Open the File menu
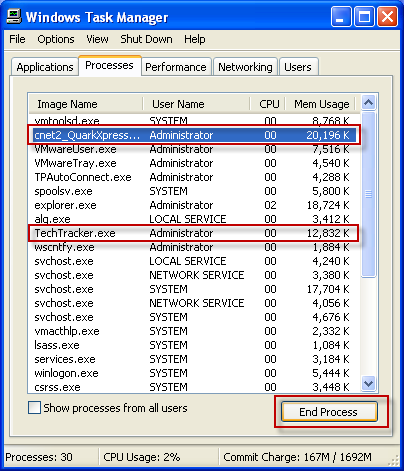The width and height of the screenshot is (404, 471). click(x=17, y=39)
